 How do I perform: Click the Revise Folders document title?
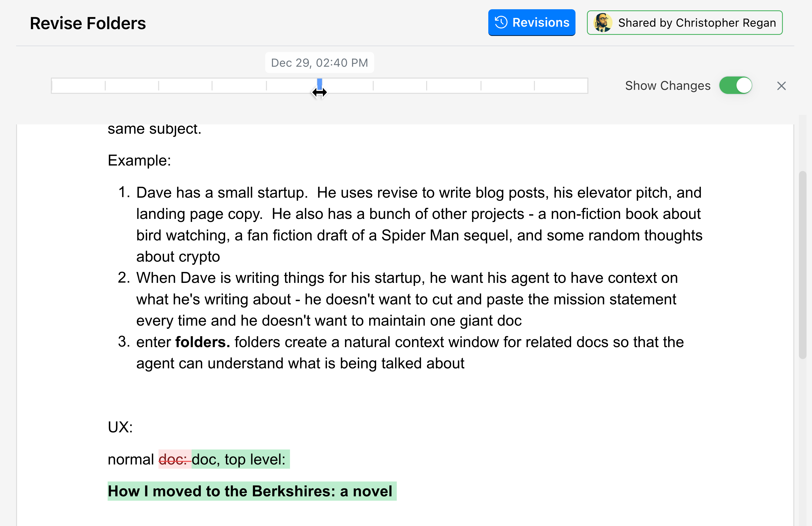click(88, 23)
